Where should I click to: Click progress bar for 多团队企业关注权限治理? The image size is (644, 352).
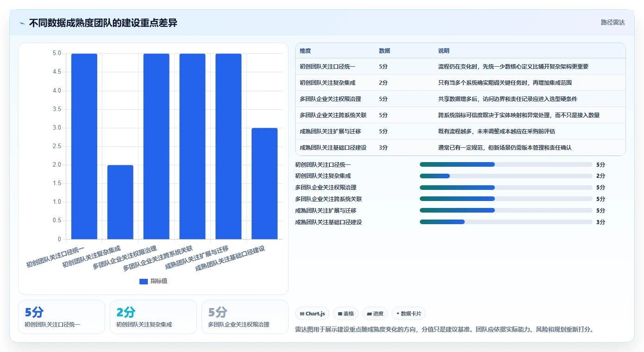(506, 188)
